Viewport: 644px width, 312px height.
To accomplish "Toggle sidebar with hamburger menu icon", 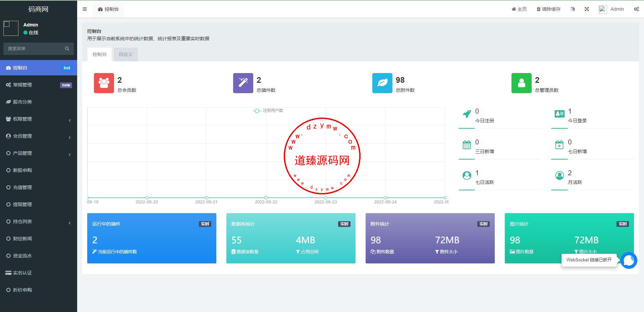I will pyautogui.click(x=85, y=9).
